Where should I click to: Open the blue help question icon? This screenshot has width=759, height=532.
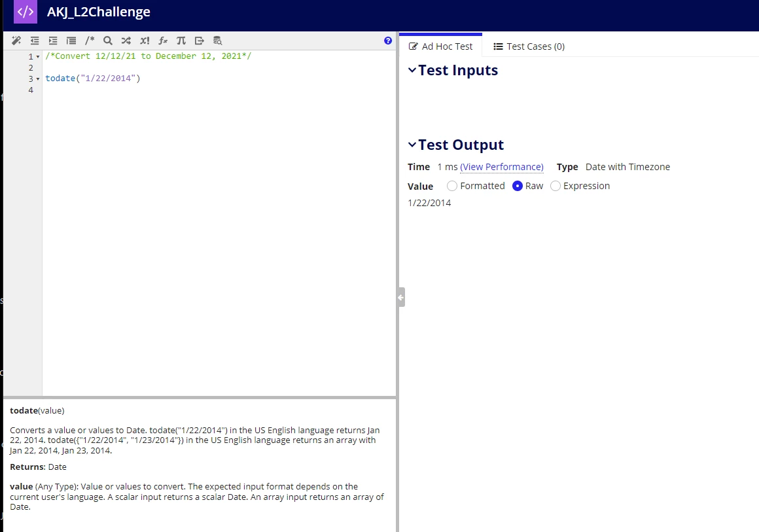(x=388, y=41)
